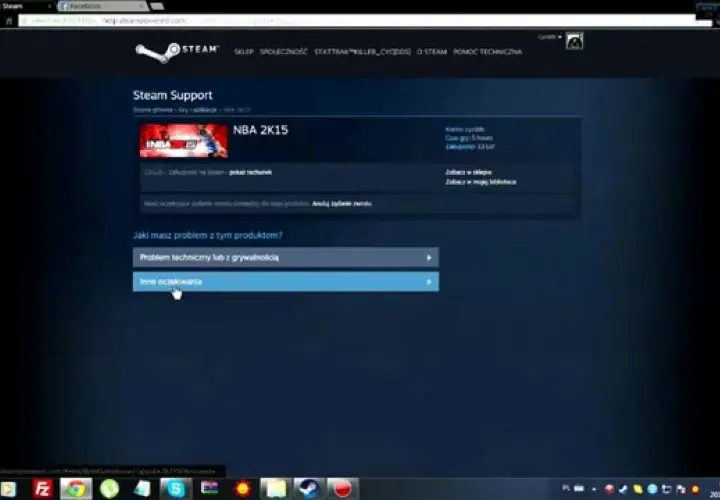720x500 pixels.
Task: Click the PL language indicator in tray
Action: click(567, 488)
